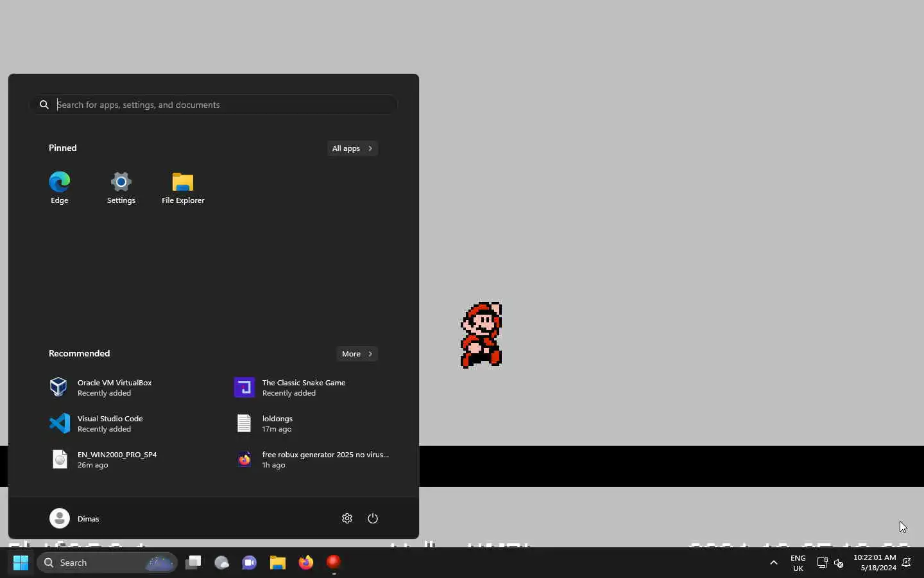
Task: Click the Windows Start button
Action: [x=21, y=563]
